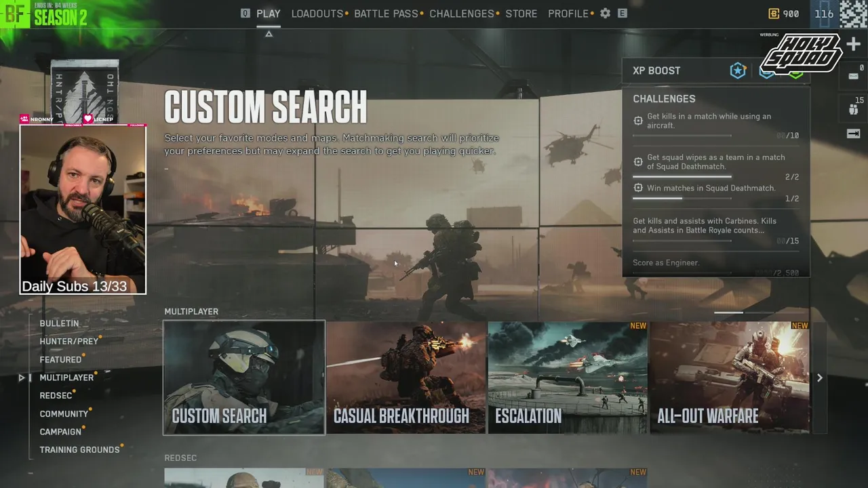Open the Store tab
The image size is (868, 488).
pyautogui.click(x=521, y=14)
